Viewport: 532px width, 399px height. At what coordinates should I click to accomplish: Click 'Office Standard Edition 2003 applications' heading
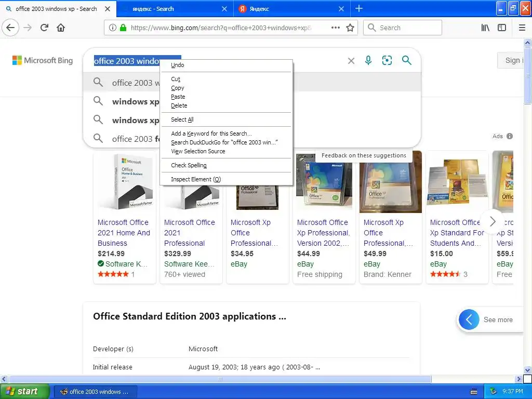[189, 316]
